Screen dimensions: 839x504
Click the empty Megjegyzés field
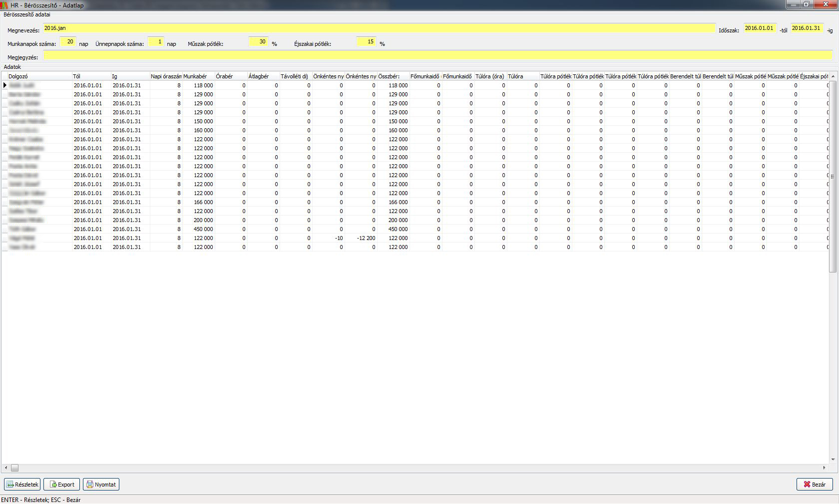pyautogui.click(x=437, y=55)
